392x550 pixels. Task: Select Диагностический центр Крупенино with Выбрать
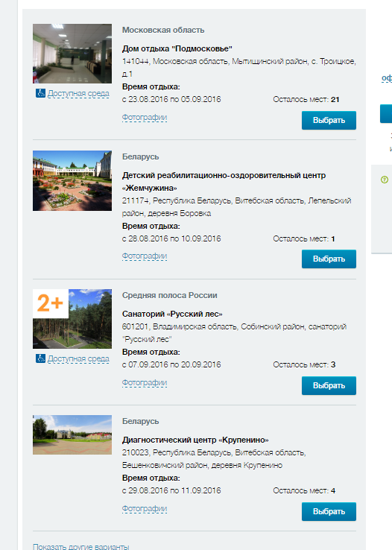coord(329,511)
